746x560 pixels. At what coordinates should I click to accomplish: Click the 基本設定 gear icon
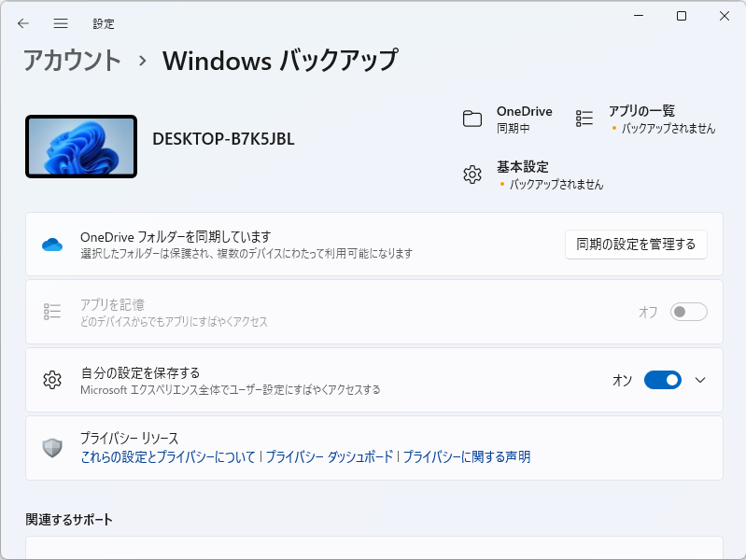pos(472,175)
